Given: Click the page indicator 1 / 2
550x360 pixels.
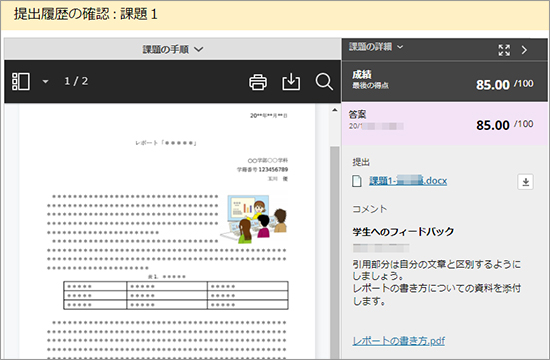Looking at the screenshot, I should tap(76, 81).
